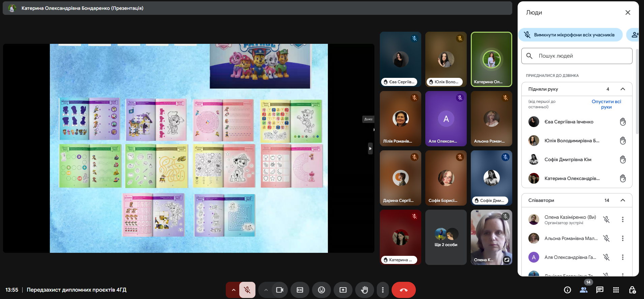Click Вимкнути мікрофони всіх учасників button
Screen dimensions: 644x299
point(570,35)
